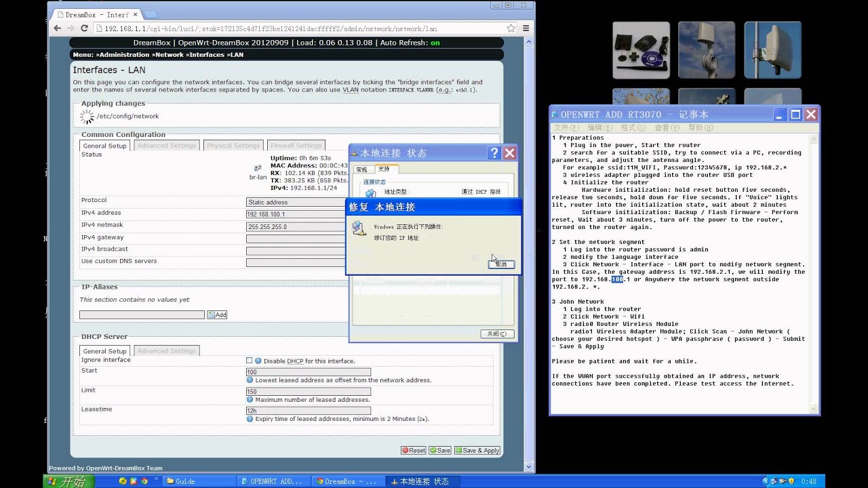The height and width of the screenshot is (488, 868).
Task: Open Notepad 查看 menu
Action: pos(667,127)
